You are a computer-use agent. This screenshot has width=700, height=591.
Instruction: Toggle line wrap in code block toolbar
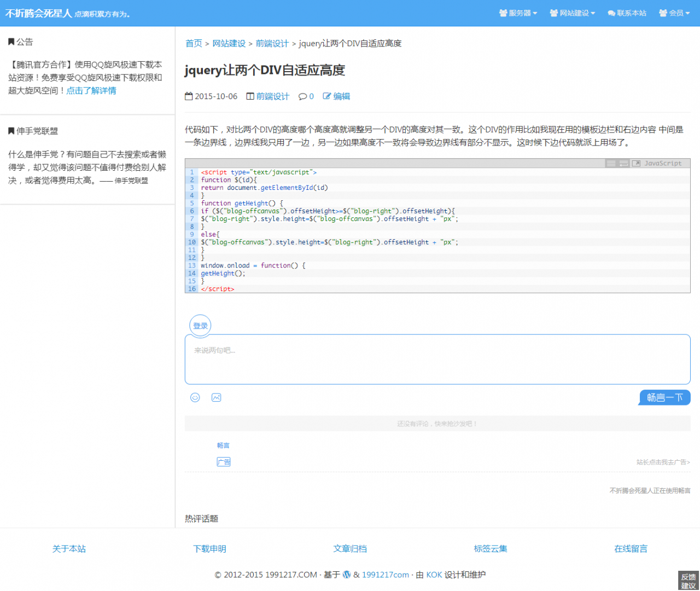624,164
